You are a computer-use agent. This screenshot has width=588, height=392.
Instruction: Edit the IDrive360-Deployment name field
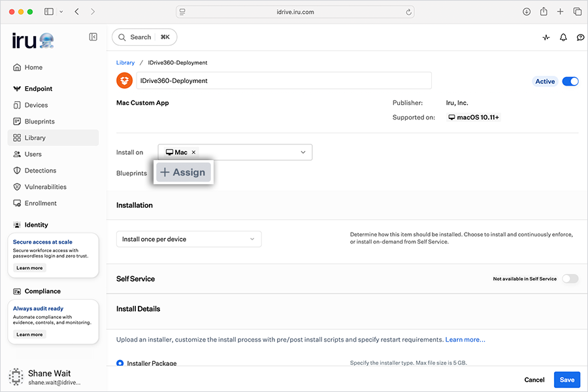click(x=284, y=80)
